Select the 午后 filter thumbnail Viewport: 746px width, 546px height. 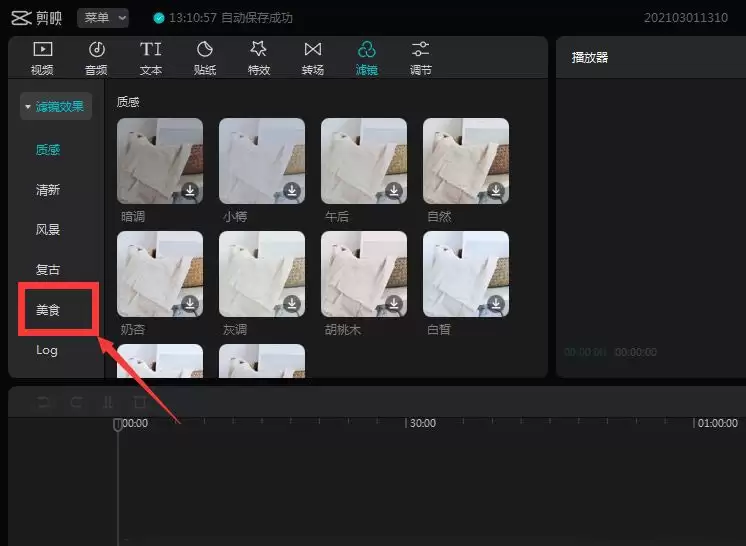pos(363,160)
